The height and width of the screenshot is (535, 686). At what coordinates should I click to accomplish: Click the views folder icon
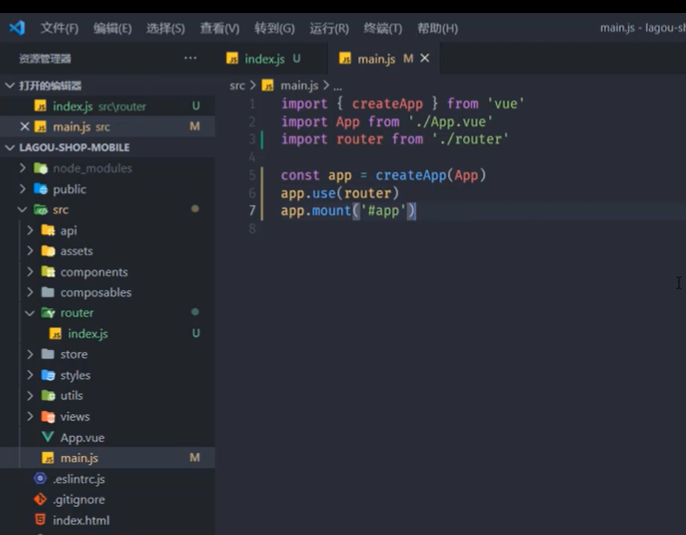point(48,416)
